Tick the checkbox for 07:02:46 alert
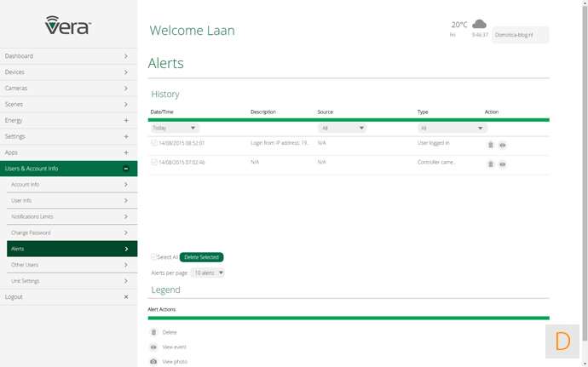 (154, 162)
